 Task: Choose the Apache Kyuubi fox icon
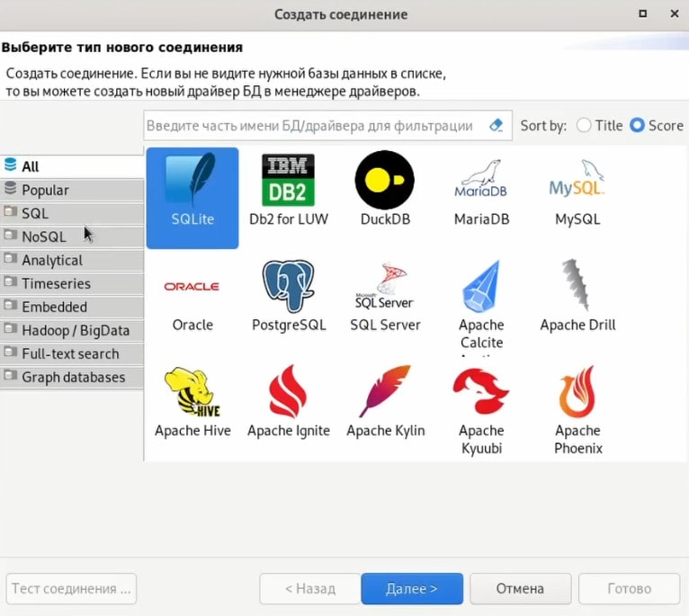(481, 391)
